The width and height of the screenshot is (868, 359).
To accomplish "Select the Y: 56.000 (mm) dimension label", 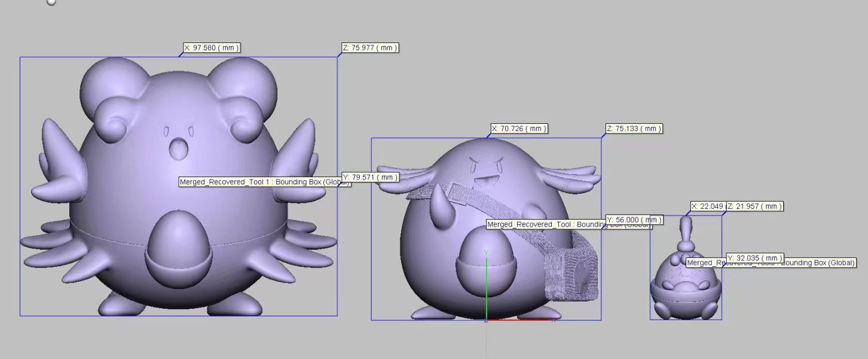I will [x=635, y=219].
